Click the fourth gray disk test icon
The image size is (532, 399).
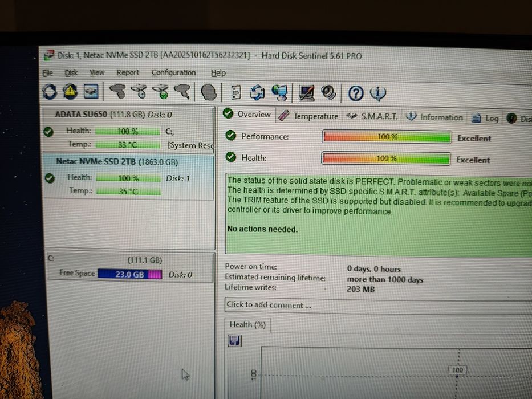[182, 92]
